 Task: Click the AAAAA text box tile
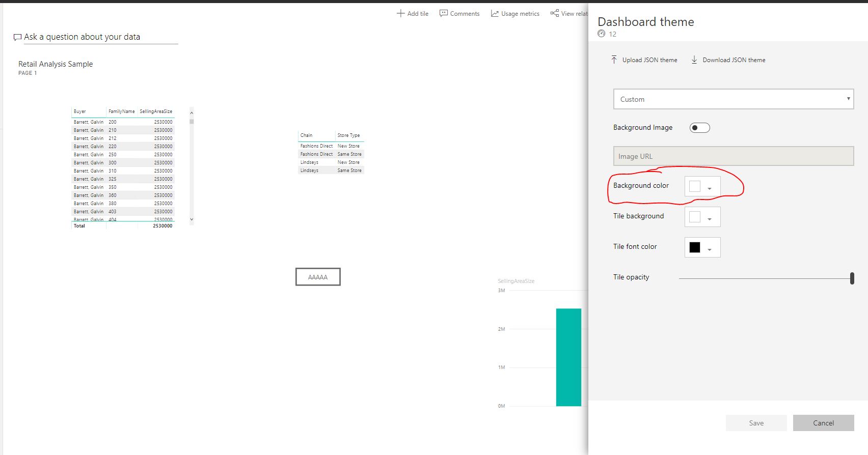coord(318,277)
